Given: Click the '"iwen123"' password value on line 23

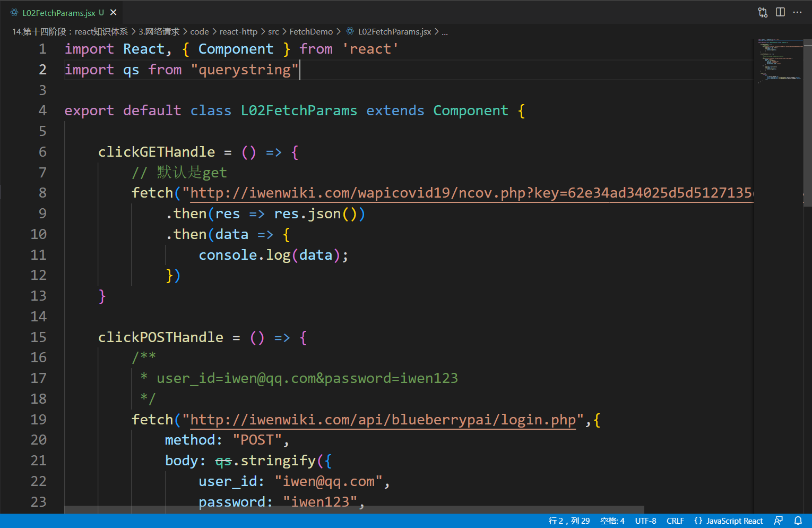Looking at the screenshot, I should [x=320, y=502].
